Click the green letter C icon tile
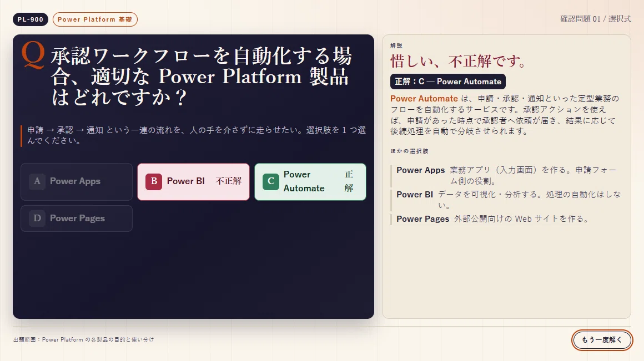Viewport: 644px width, 361px height. coord(271,181)
